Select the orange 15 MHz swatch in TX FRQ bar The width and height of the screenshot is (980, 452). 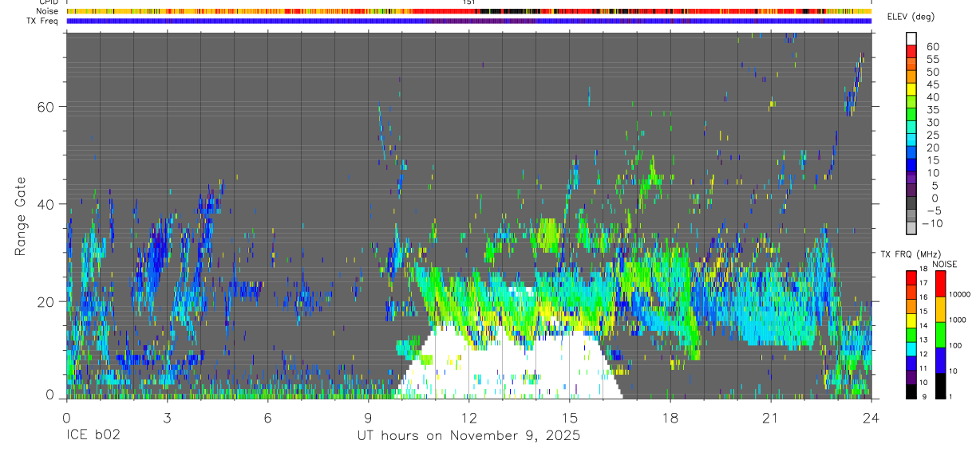click(911, 306)
